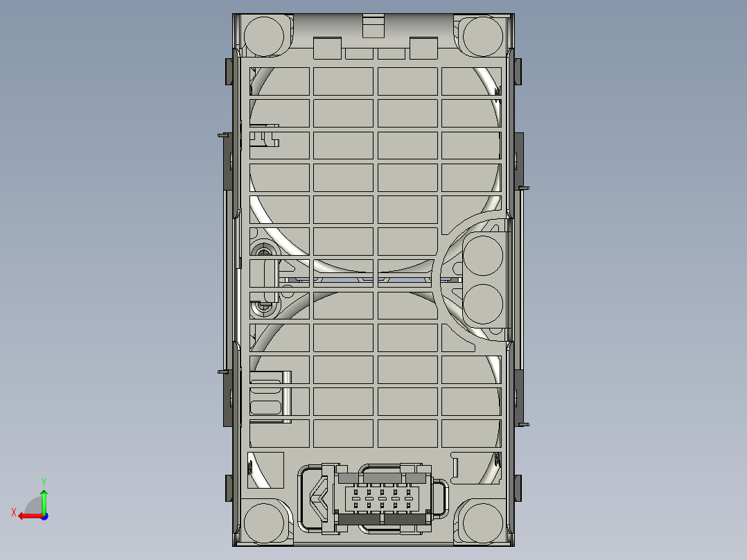Select the multi-pin connector at the model's bottom

pyautogui.click(x=382, y=498)
